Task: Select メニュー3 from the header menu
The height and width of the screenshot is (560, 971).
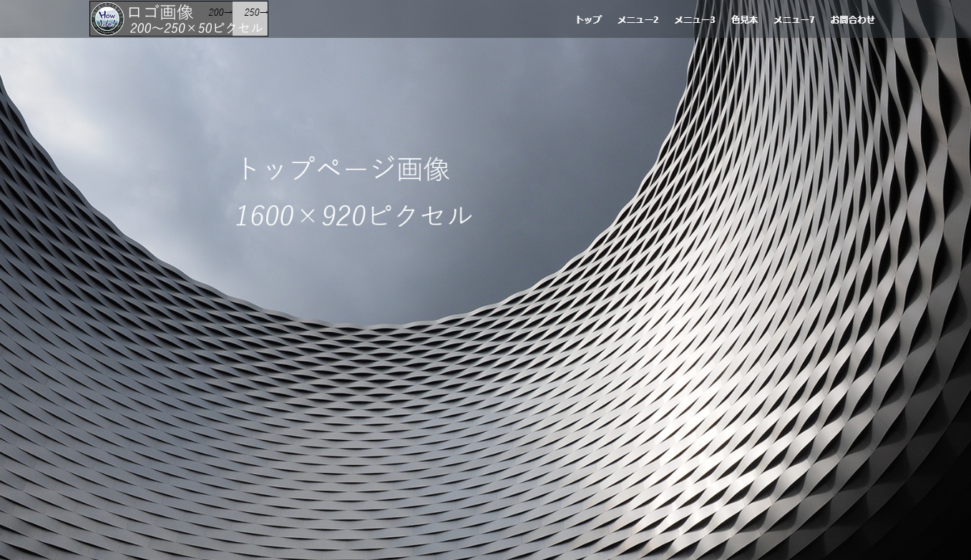Action: [694, 20]
